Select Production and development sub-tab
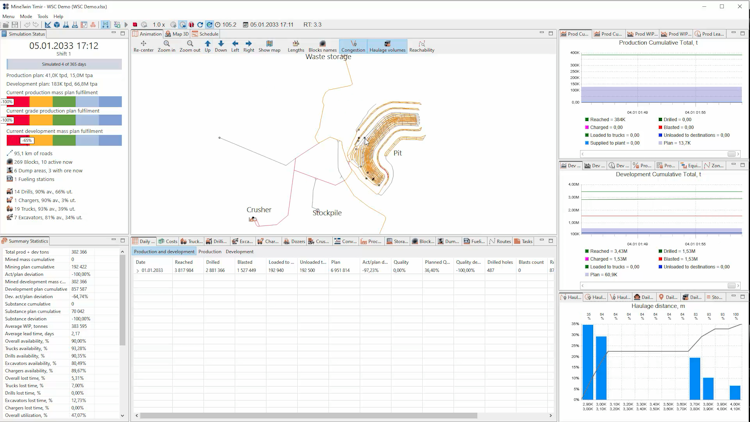Screen dimensions: 750x422 [164, 252]
